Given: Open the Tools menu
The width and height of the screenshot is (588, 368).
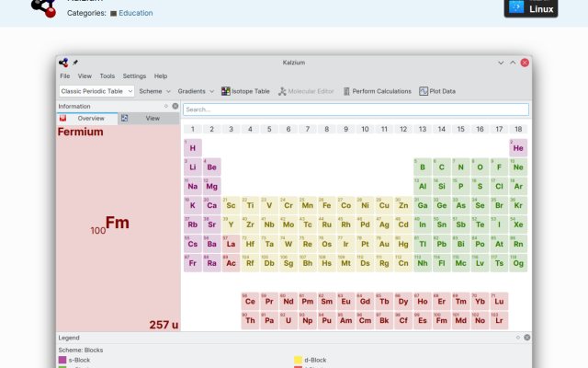Looking at the screenshot, I should point(107,76).
